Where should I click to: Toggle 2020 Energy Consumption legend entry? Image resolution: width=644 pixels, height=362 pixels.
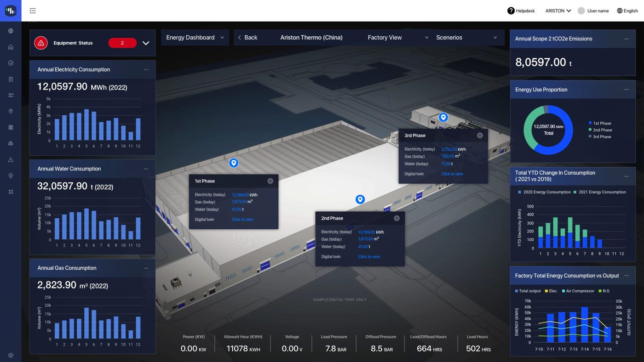click(x=544, y=192)
